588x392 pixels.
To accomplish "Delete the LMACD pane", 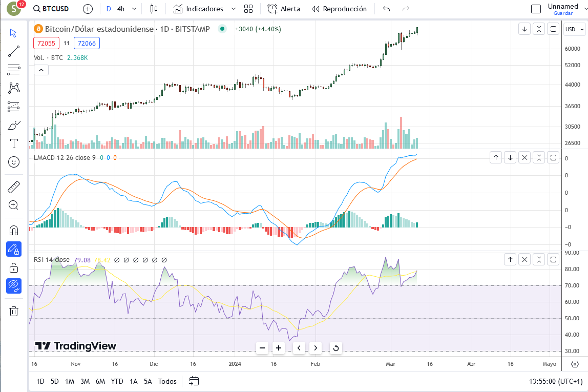I will pyautogui.click(x=524, y=157).
